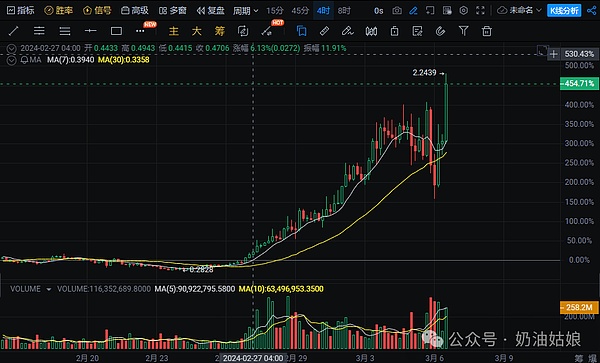Toggle the 大 large-order indicator
600x363 pixels.
pos(197,31)
